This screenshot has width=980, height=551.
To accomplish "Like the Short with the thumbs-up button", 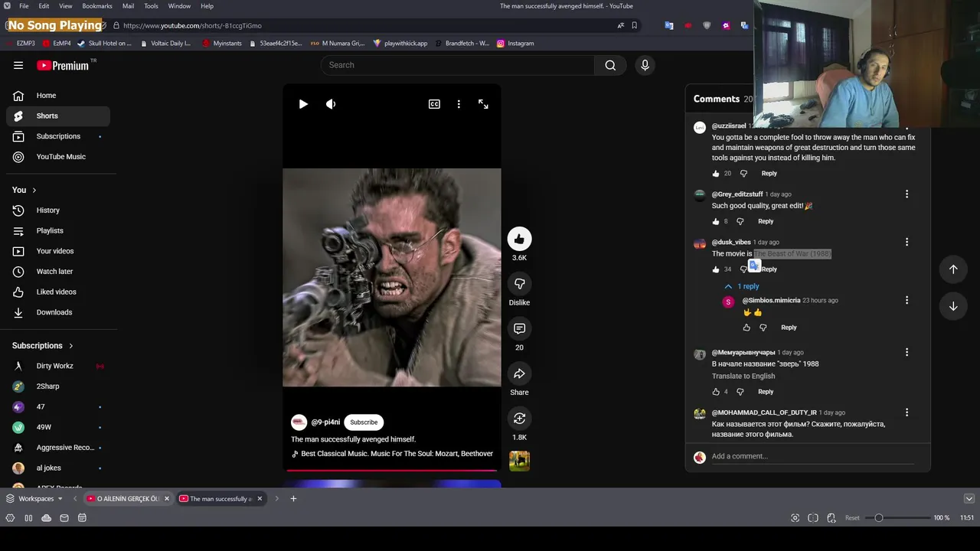I will pos(519,239).
